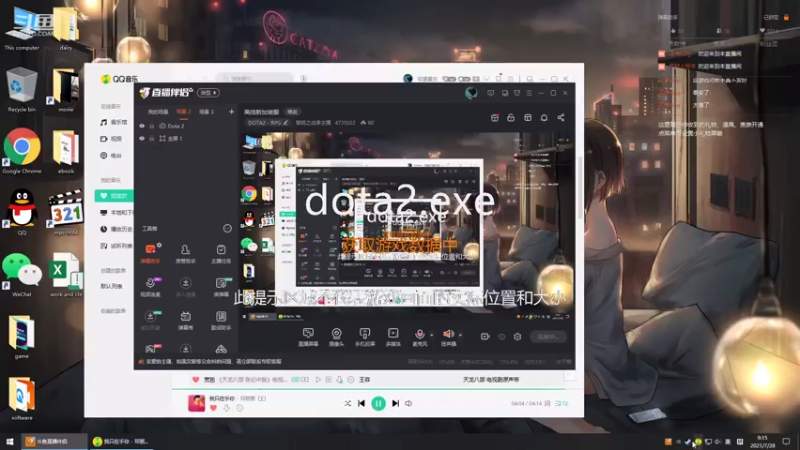Screen dimensions: 800x450
Task: Skip to the next track in QQ Music
Action: coord(395,404)
